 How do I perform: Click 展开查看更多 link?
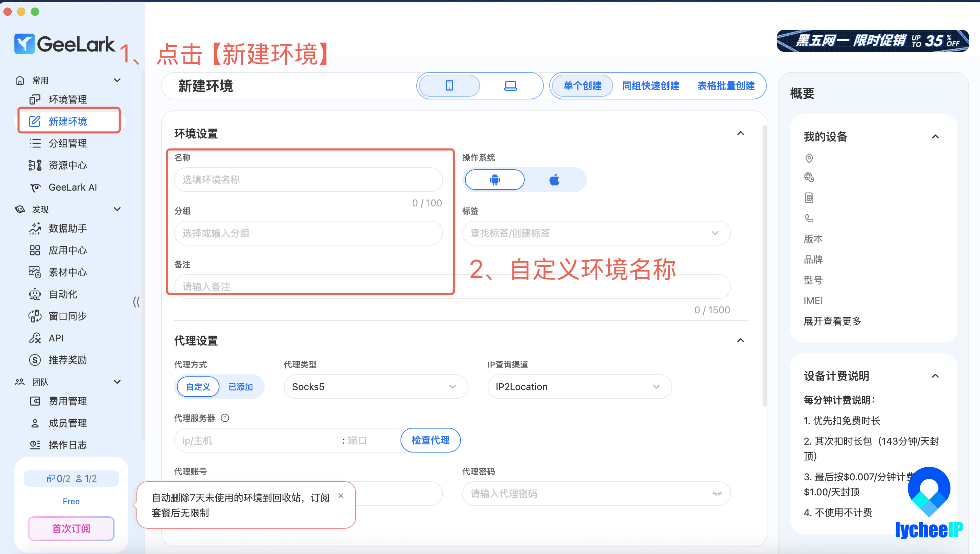pos(832,321)
